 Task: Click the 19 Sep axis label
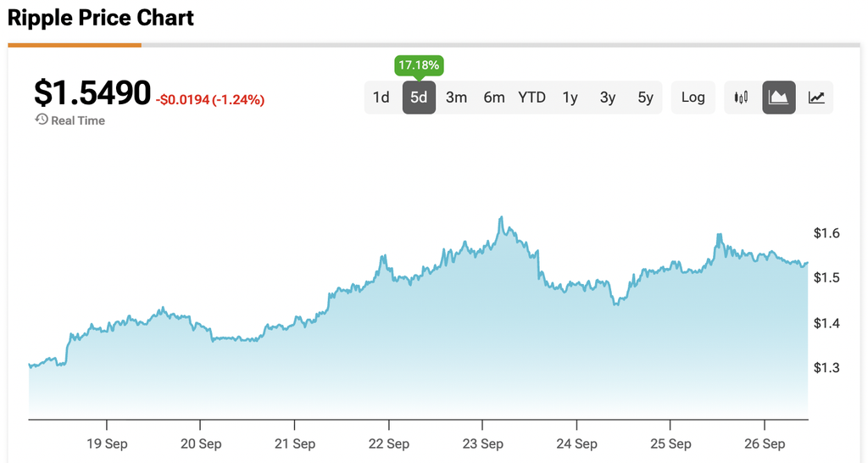click(x=107, y=443)
